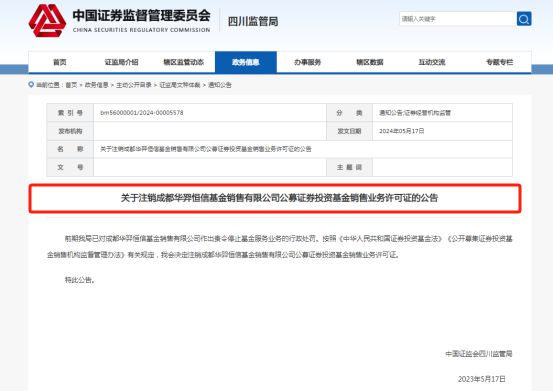Click the 政务信息 breadcrumb link
Screen dimensions: 553x391
96,85
